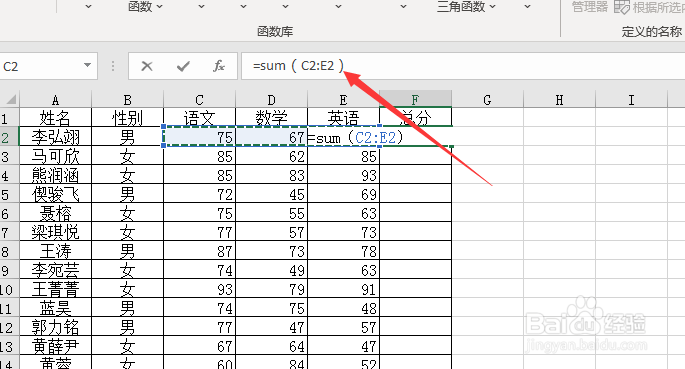This screenshot has width=685, height=369.
Task: Select column A header
Action: [x=55, y=100]
